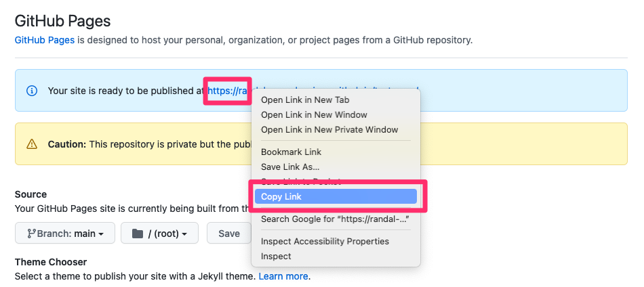Click the partially hidden Save Link to Pocket item
Viewport: 644px width, 287px height.
coord(300,181)
